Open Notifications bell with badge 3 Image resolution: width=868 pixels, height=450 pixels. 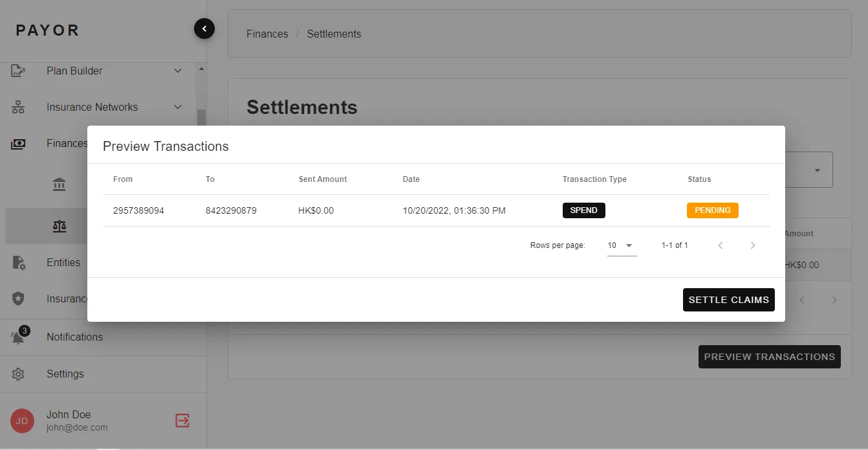click(x=18, y=337)
